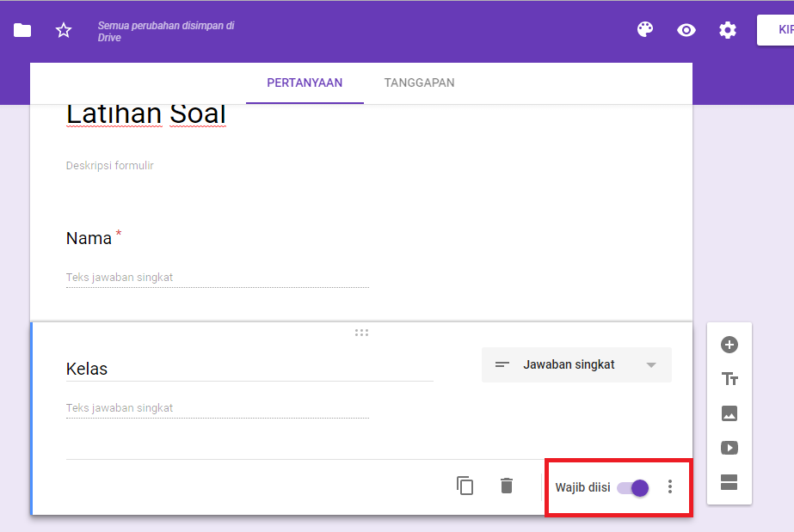Click the partially visible send button
The image size is (794, 532).
click(x=775, y=30)
